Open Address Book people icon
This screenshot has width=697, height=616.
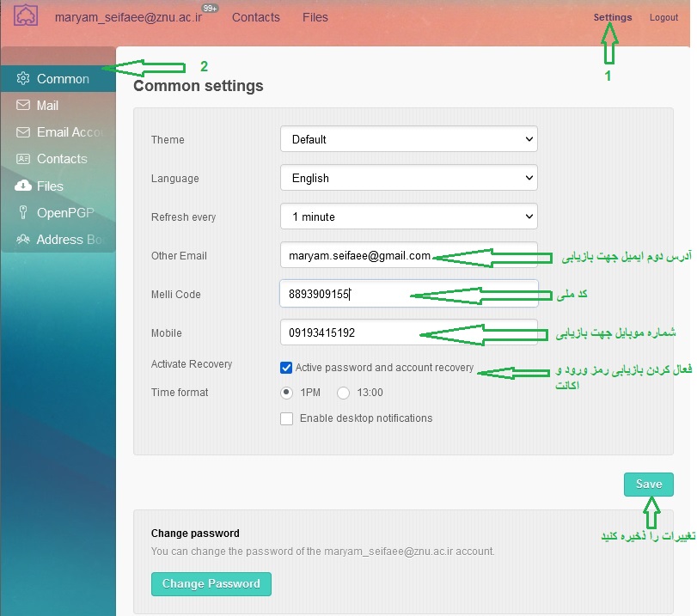[x=23, y=239]
